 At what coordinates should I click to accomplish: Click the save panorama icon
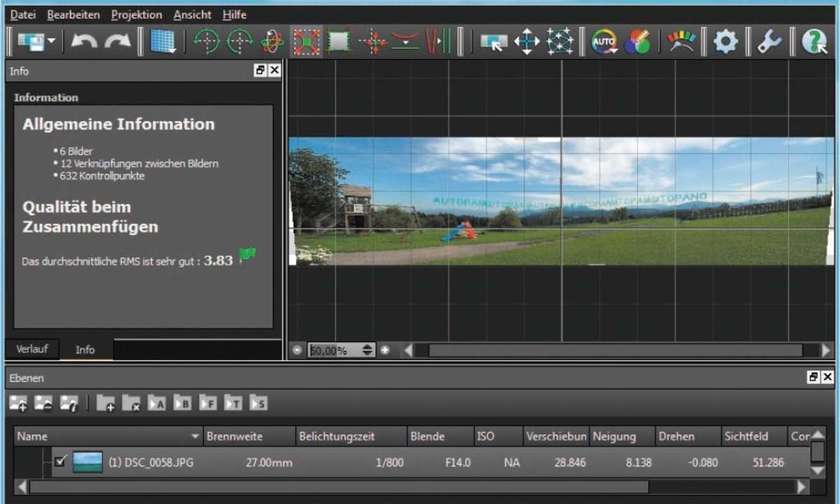click(x=31, y=43)
